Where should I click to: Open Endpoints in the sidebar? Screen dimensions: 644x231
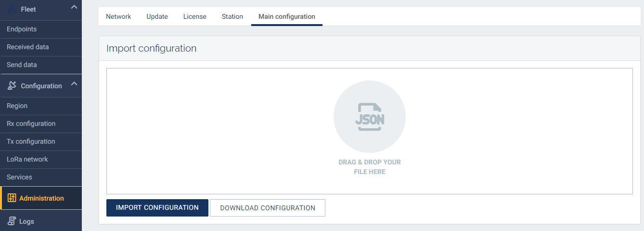tap(22, 29)
